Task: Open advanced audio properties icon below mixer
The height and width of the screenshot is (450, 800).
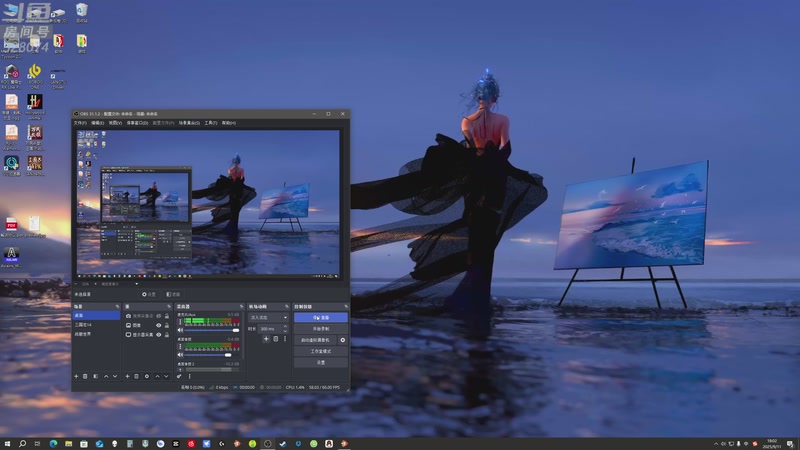Action: point(179,377)
